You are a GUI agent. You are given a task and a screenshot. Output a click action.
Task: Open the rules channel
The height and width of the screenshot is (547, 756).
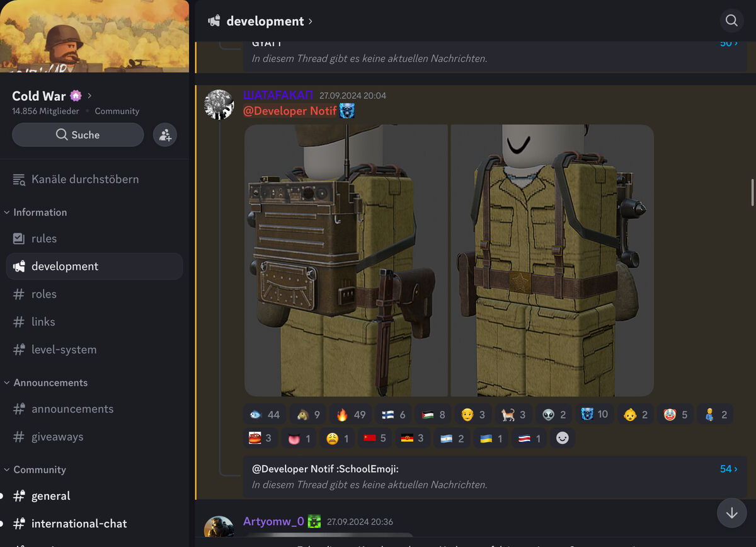tap(94, 239)
